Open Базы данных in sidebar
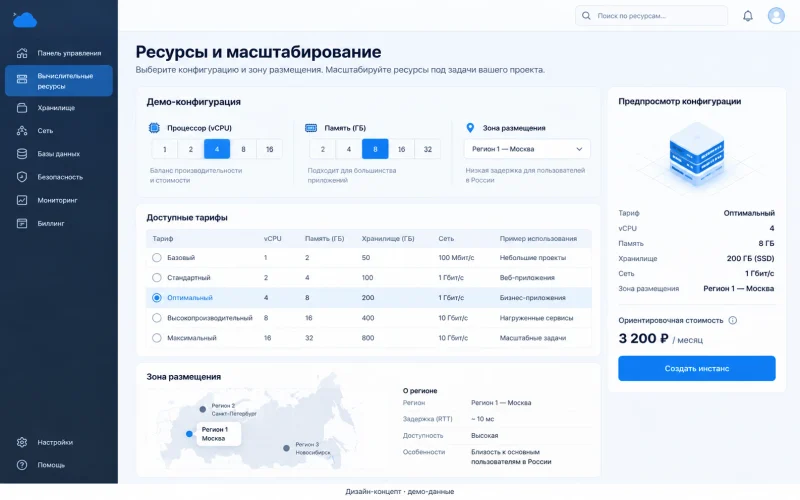Viewport: 800px width, 500px height. [59, 154]
